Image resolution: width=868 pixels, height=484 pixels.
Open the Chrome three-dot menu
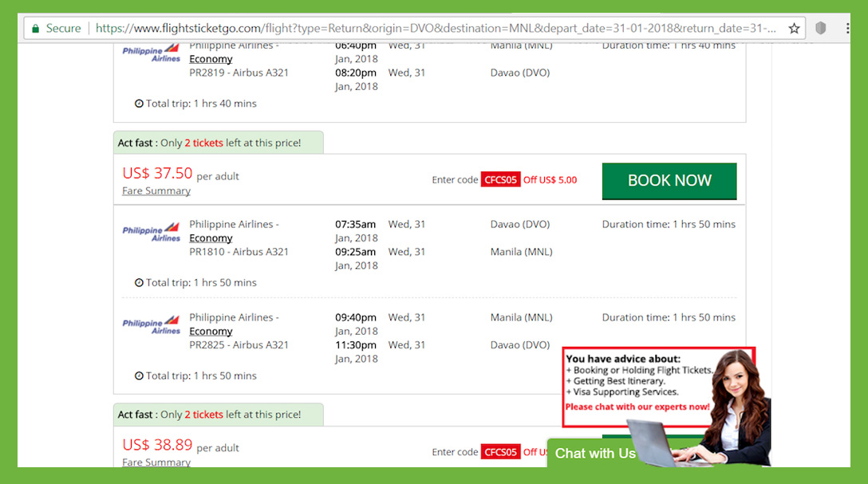click(x=847, y=28)
